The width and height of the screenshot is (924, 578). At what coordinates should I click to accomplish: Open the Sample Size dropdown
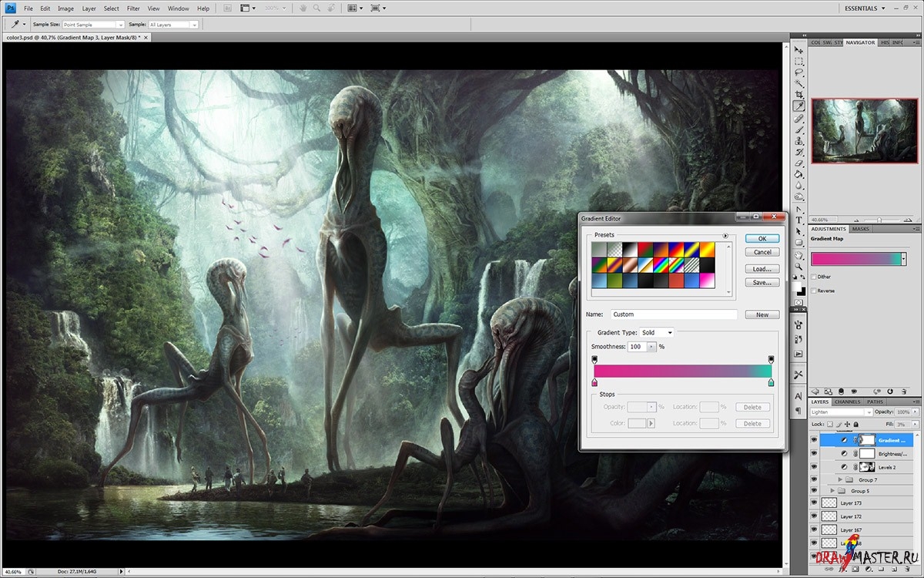[92, 25]
